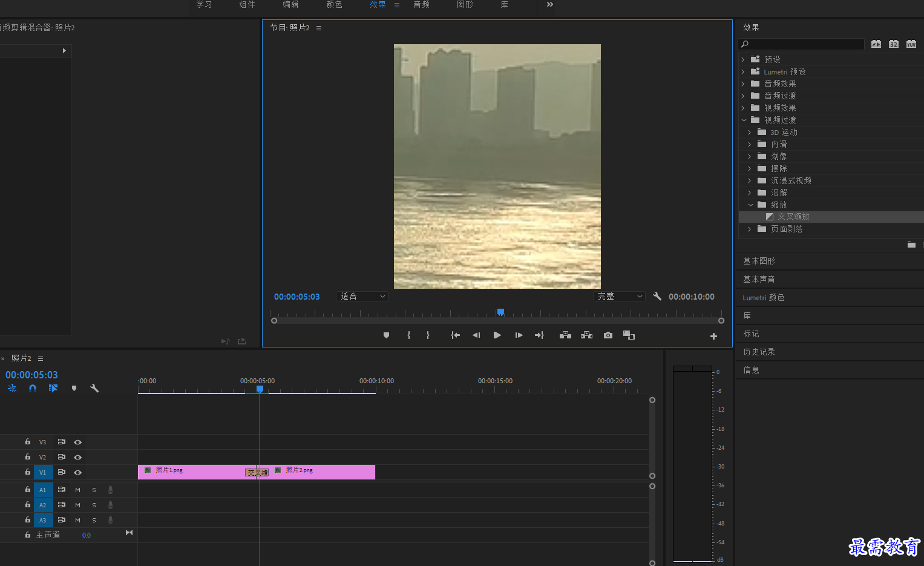This screenshot has height=566, width=924.
Task: Play the sequence in Program monitor
Action: tap(497, 335)
